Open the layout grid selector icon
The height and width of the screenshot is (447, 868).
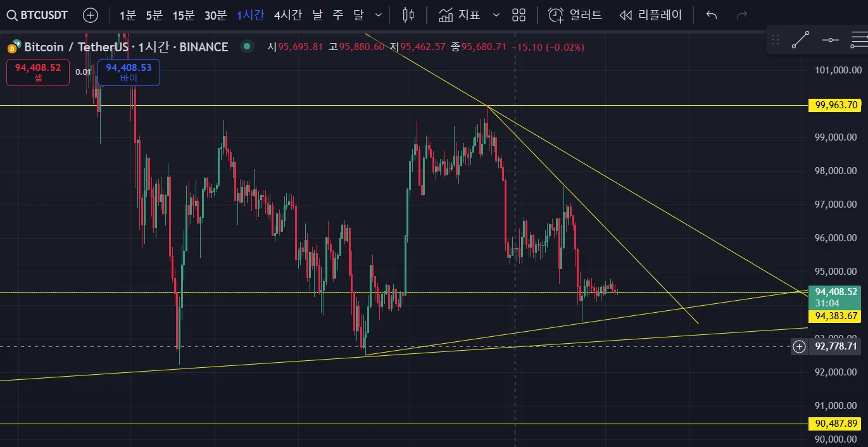tap(519, 15)
